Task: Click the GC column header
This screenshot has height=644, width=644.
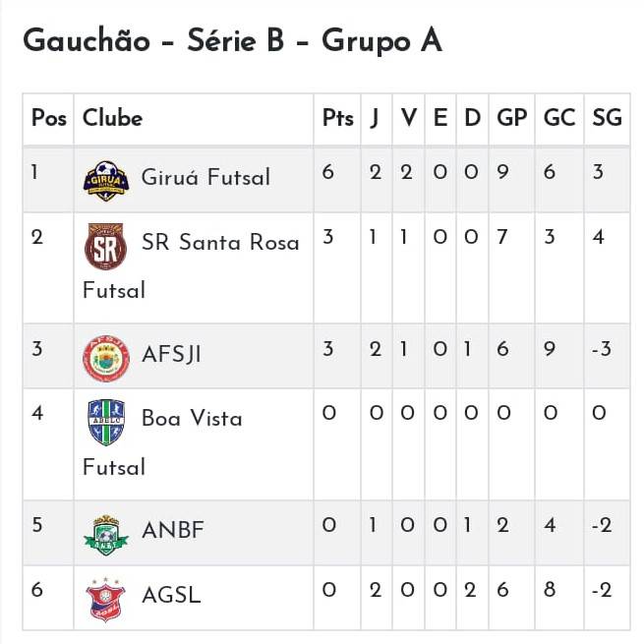Action: click(559, 118)
